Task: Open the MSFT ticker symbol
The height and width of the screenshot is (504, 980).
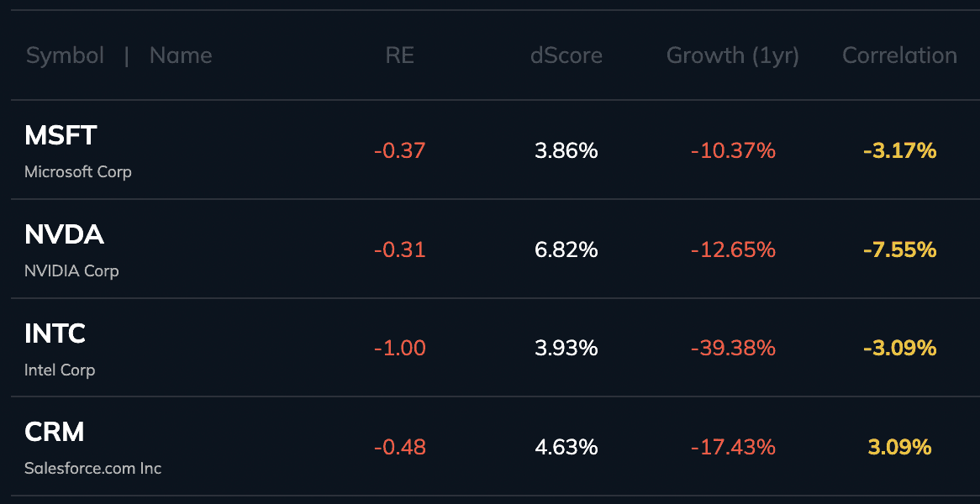Action: click(61, 136)
